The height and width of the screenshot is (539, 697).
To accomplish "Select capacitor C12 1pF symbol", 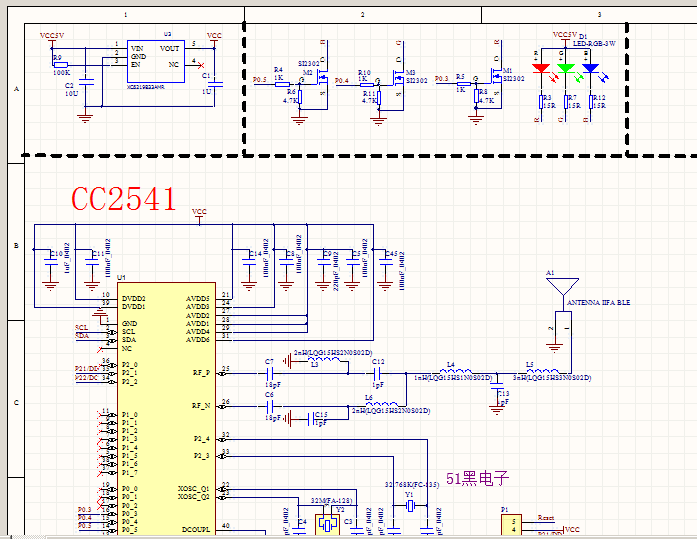I will click(x=377, y=373).
